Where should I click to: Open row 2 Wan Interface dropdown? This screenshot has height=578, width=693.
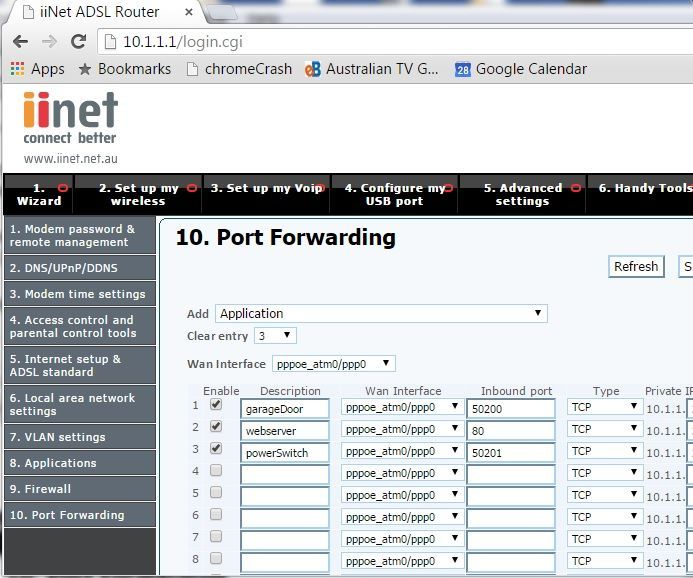[x=402, y=429]
